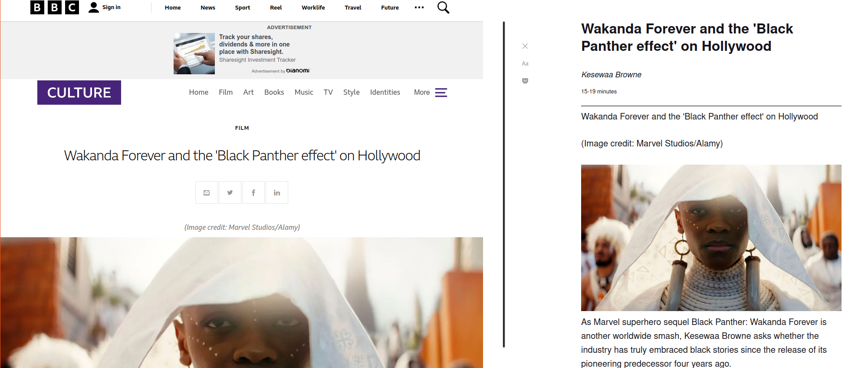This screenshot has height=368, width=868.
Task: Click the BBC page headline text
Action: tap(242, 156)
